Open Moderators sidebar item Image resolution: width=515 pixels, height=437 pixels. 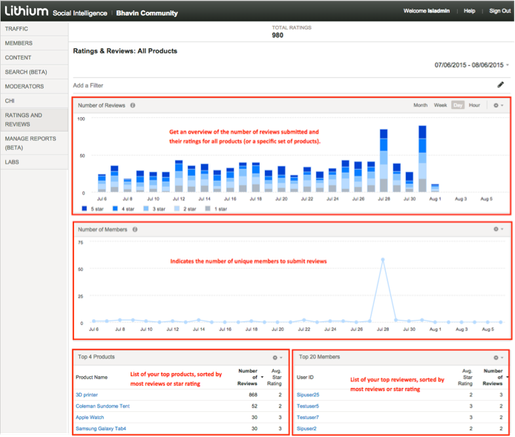(34, 86)
